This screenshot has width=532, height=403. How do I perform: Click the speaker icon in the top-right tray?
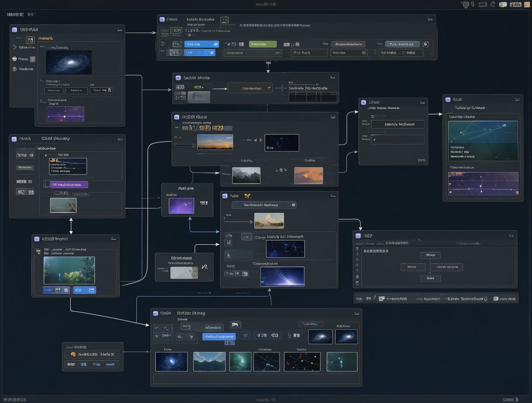pos(473,4)
